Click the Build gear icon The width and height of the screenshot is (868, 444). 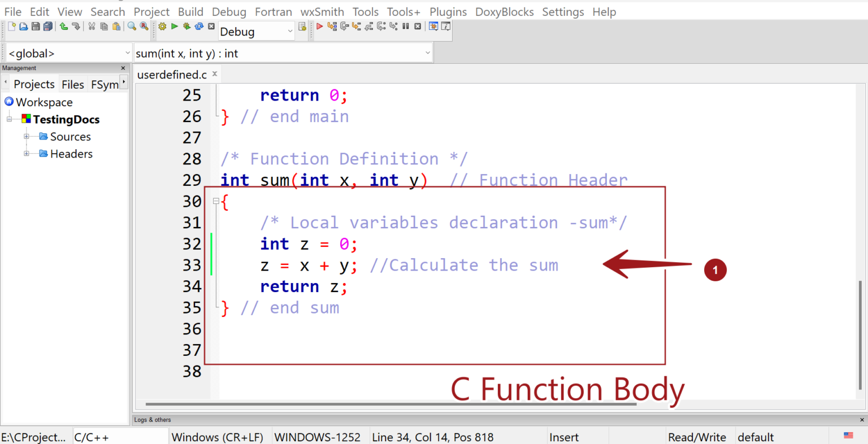[x=162, y=27]
